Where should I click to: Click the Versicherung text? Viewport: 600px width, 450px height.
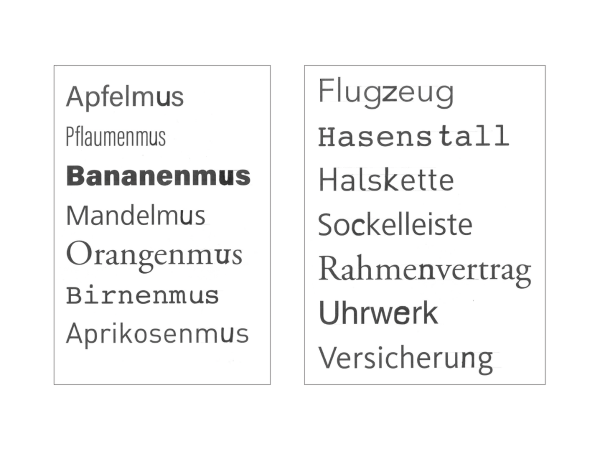click(x=406, y=359)
